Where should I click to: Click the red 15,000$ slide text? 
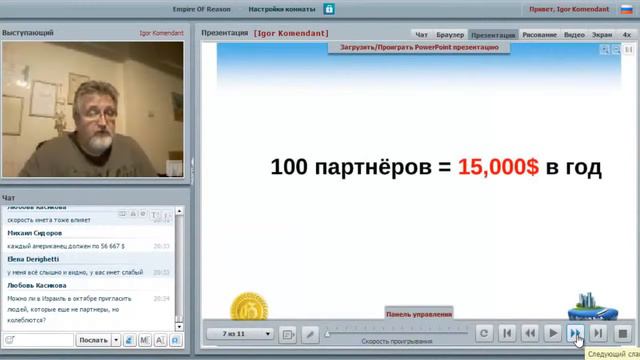coord(498,167)
